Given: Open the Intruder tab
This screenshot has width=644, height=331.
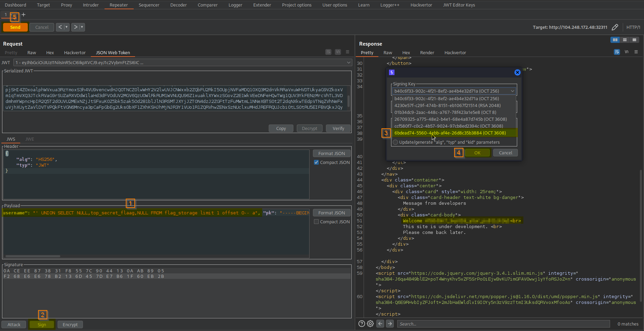Looking at the screenshot, I should [x=90, y=5].
